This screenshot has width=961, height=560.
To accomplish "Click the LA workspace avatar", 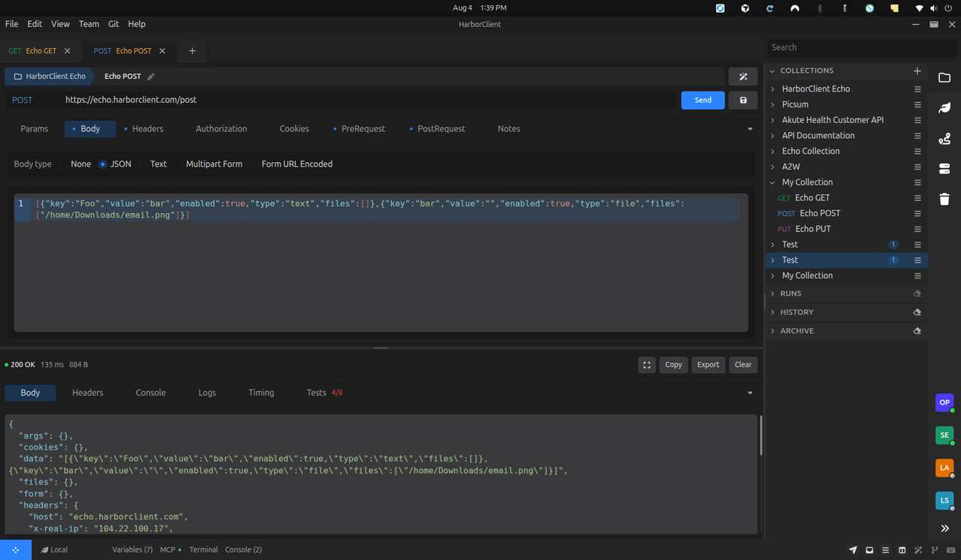I will coord(944,468).
